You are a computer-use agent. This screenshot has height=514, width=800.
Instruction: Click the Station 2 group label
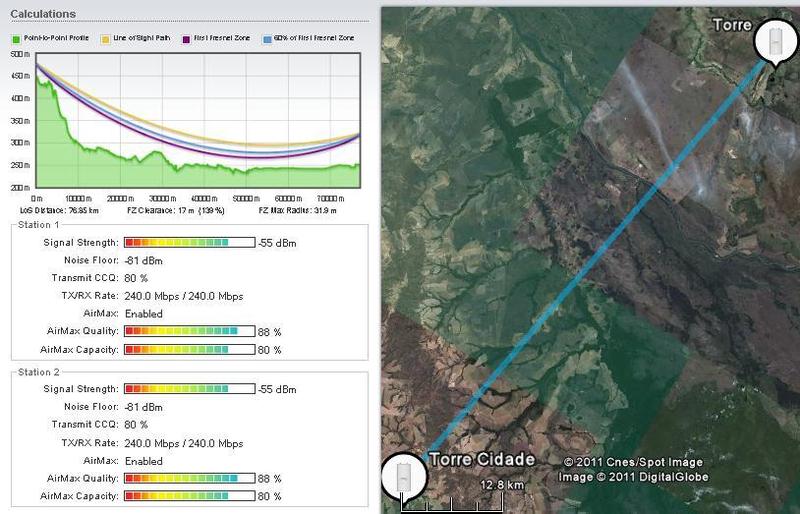click(x=39, y=373)
